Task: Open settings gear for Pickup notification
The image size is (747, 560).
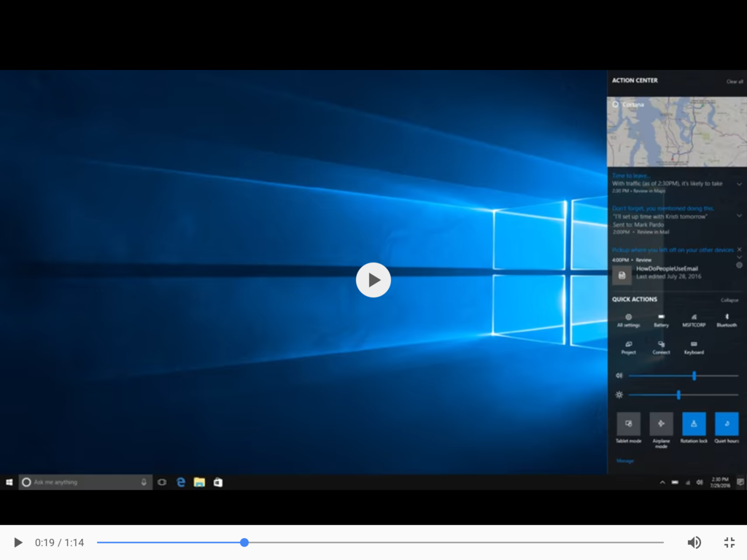Action: point(740,265)
